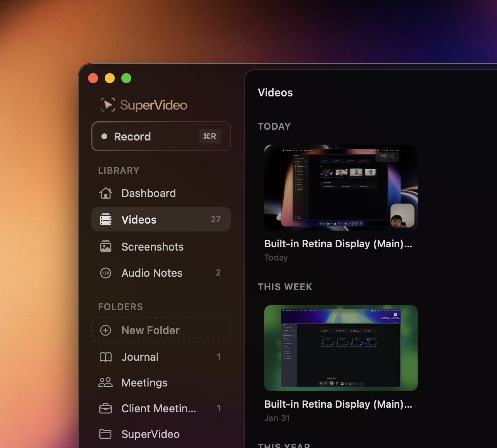Screen dimensions: 497x448
Task: Open today's video thumbnail
Action: point(341,187)
